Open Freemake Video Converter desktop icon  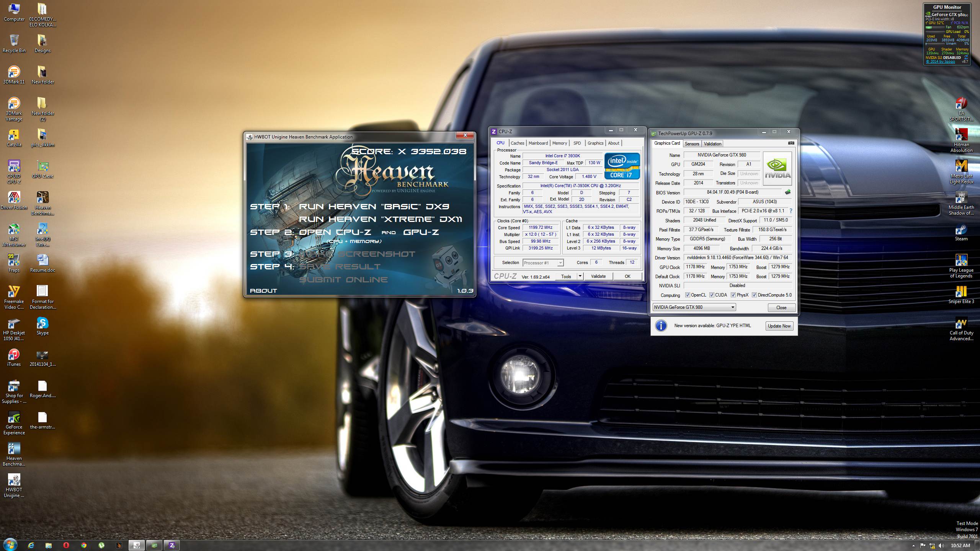[14, 297]
